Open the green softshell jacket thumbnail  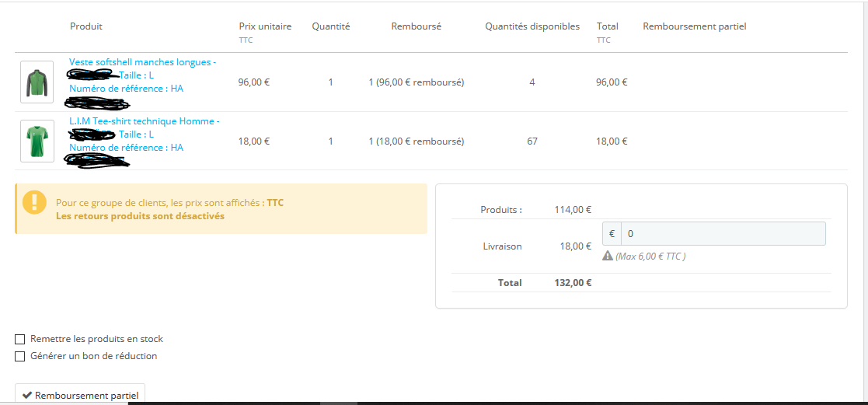click(x=37, y=82)
